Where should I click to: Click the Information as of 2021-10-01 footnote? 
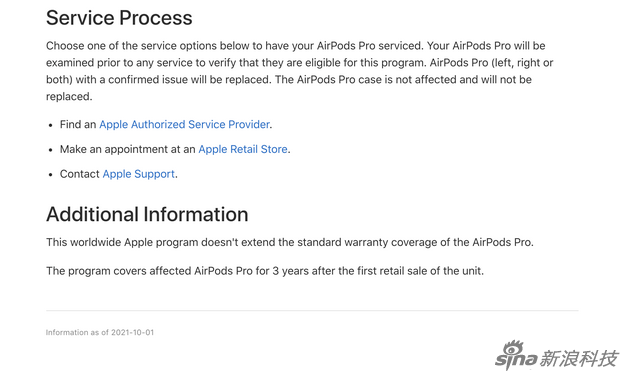coord(100,332)
